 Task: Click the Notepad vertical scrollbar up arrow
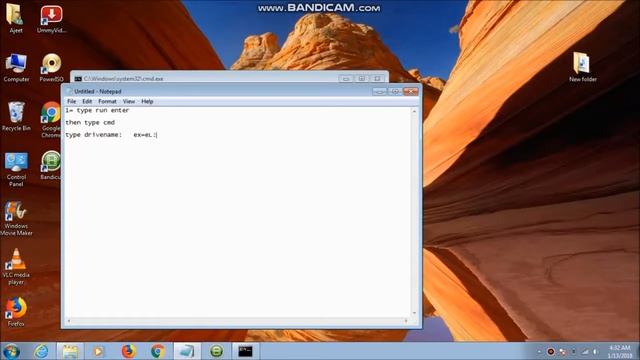click(x=414, y=111)
